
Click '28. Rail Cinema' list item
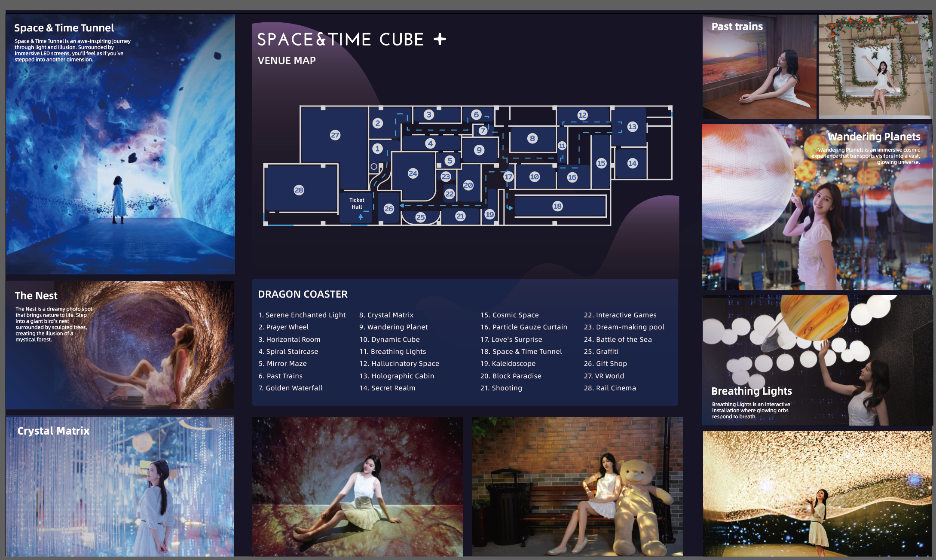[x=609, y=388]
